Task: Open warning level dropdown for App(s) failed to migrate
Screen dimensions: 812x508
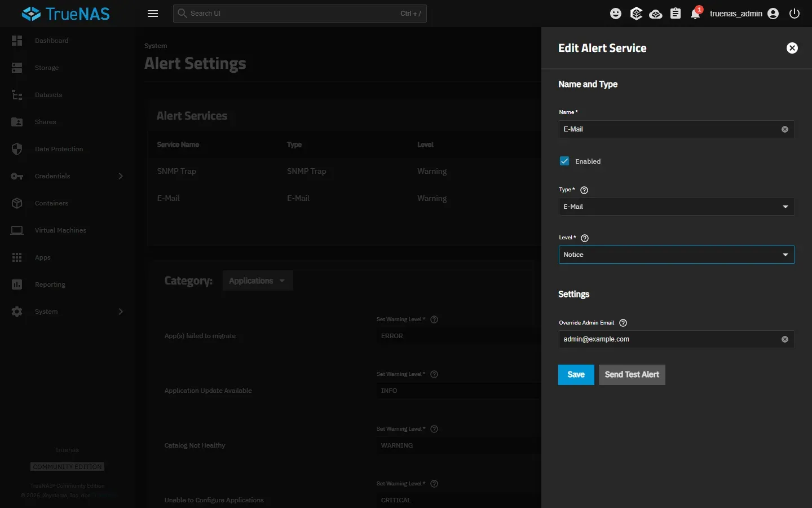Action: coord(458,336)
